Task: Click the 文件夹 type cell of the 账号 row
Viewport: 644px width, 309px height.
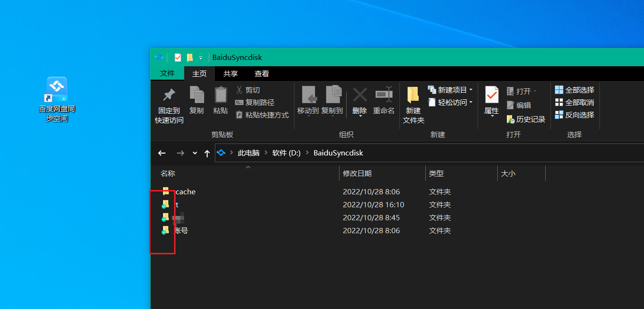Action: (x=440, y=230)
